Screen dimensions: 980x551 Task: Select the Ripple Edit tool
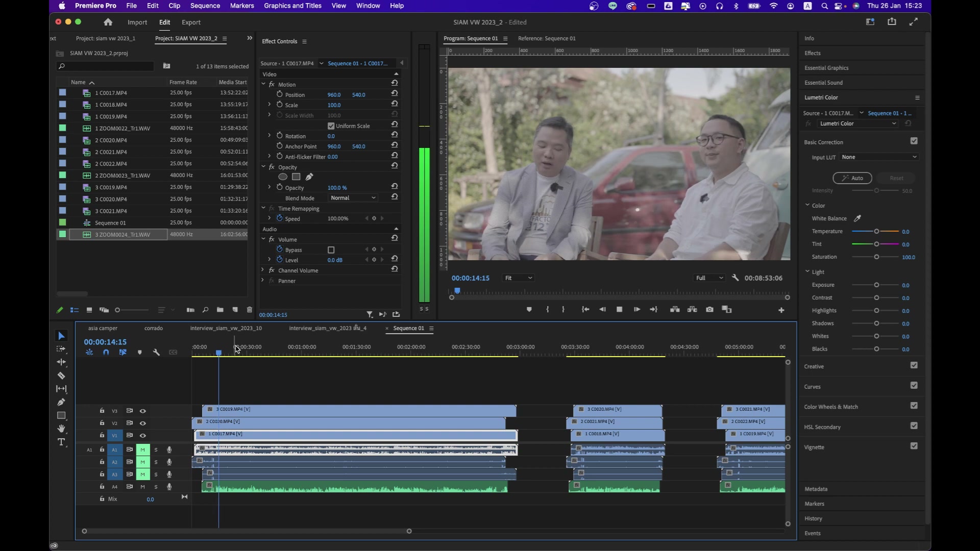[x=61, y=362]
